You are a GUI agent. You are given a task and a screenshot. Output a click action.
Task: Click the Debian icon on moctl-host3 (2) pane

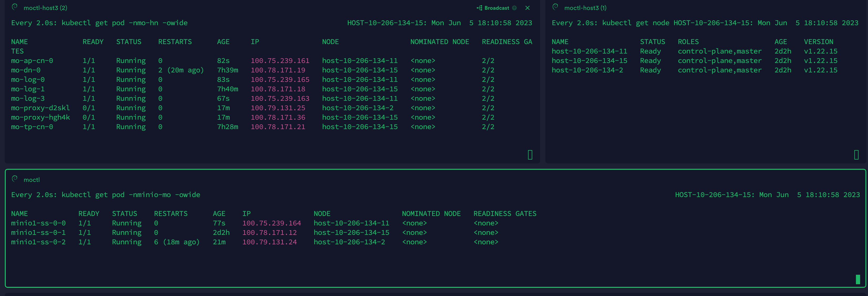(x=14, y=7)
